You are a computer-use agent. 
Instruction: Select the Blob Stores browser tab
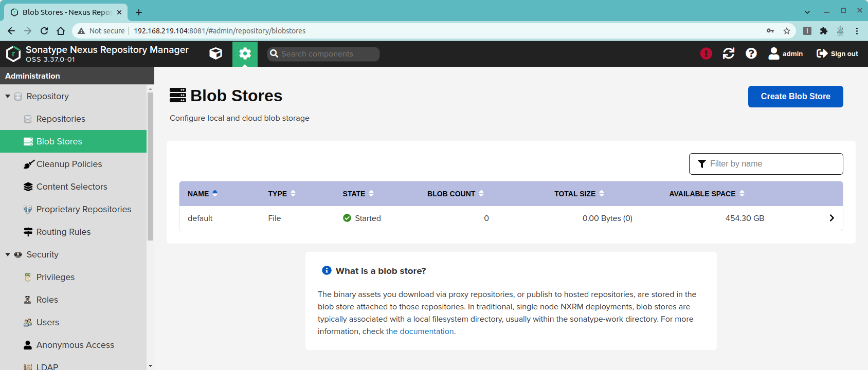tap(66, 12)
